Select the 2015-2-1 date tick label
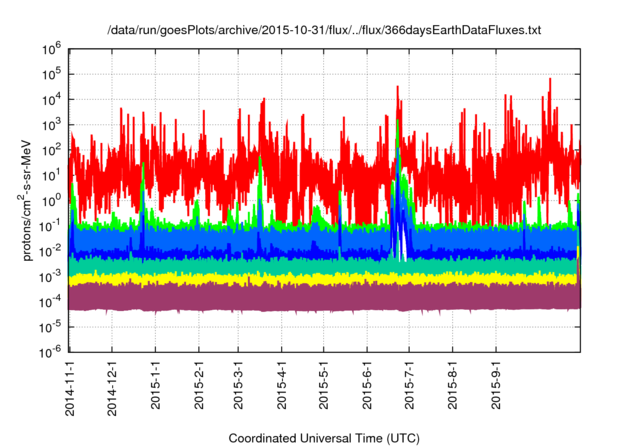This screenshot has width=640, height=448. pos(199,385)
